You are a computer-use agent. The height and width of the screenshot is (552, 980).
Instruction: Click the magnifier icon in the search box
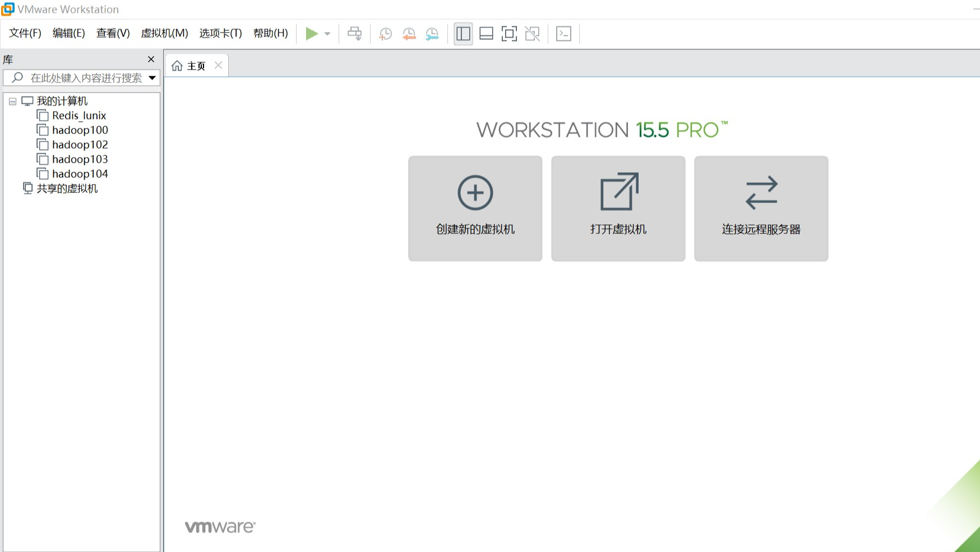click(x=17, y=77)
